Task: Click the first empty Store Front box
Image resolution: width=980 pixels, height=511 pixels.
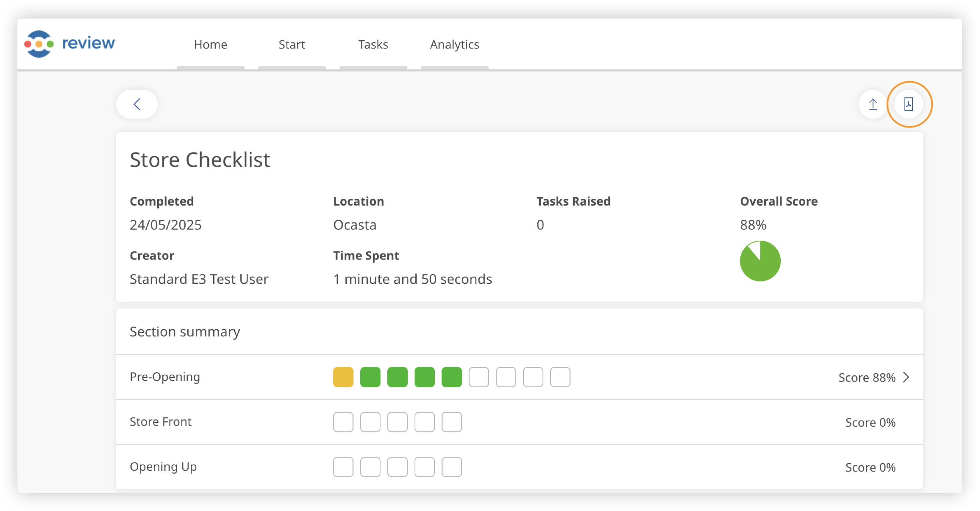Action: click(343, 422)
